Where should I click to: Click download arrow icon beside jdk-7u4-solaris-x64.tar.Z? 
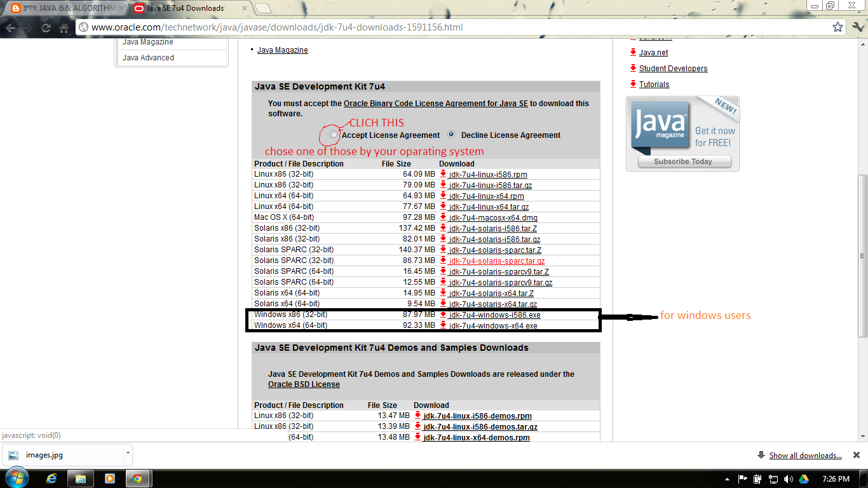pyautogui.click(x=444, y=293)
